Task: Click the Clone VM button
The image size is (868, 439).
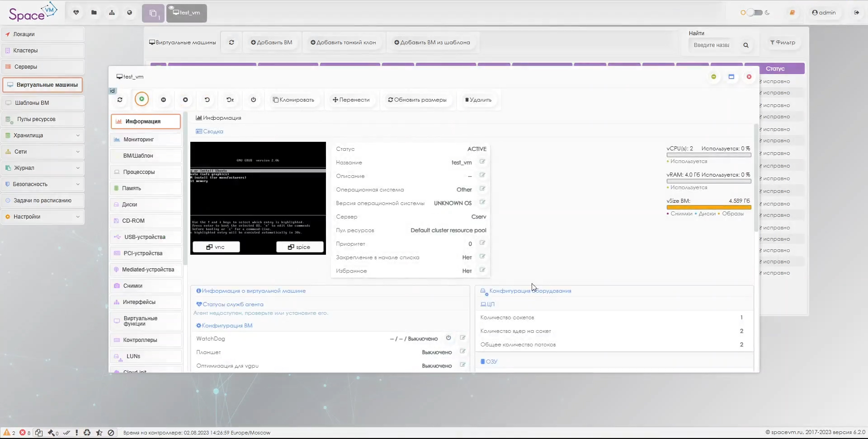Action: 293,100
